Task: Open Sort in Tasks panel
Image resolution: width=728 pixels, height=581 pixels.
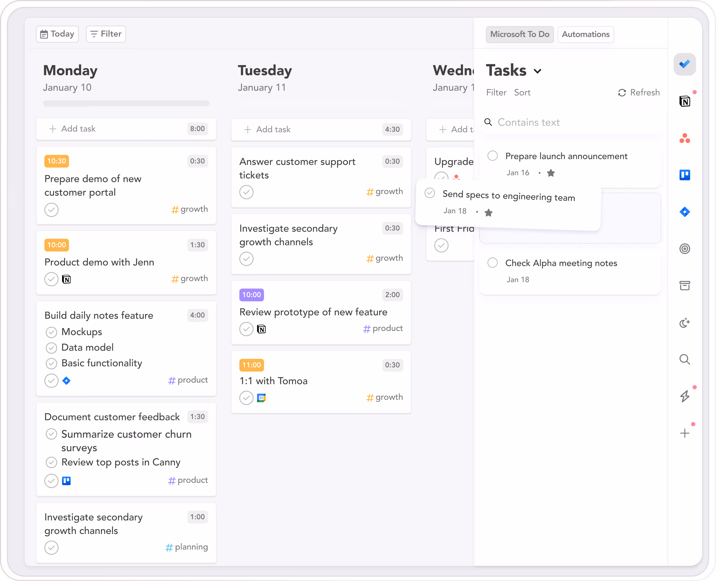Action: (522, 93)
